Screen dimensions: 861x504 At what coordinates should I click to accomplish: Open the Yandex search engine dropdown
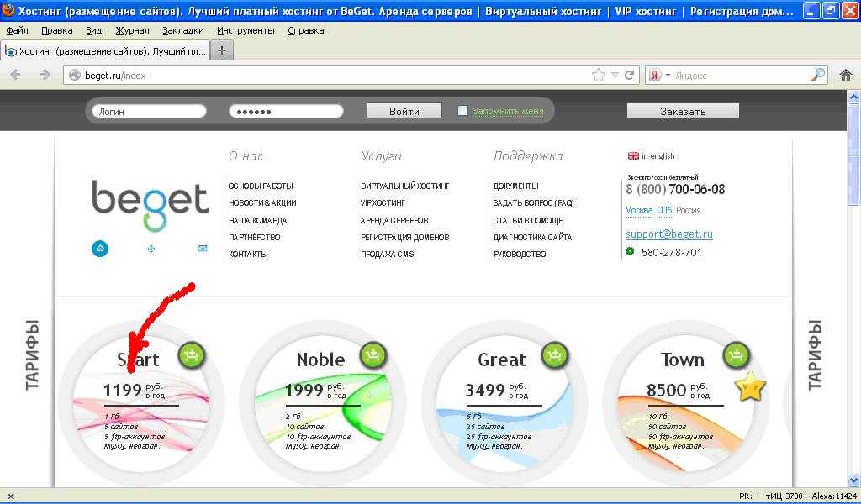tap(668, 75)
